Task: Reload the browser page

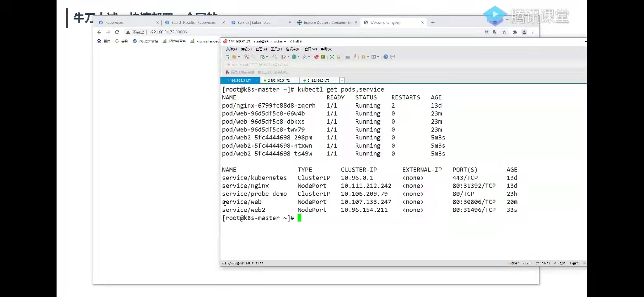Action: tap(117, 32)
